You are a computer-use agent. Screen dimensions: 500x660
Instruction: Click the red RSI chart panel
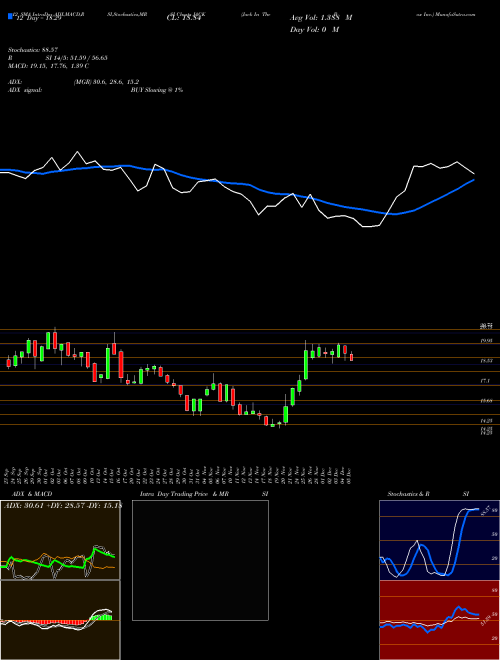click(439, 620)
